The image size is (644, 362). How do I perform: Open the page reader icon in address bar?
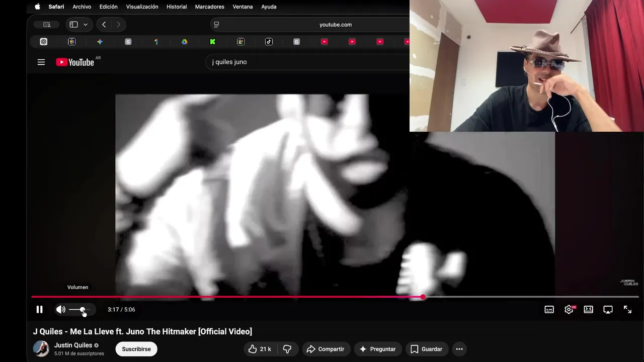(216, 25)
